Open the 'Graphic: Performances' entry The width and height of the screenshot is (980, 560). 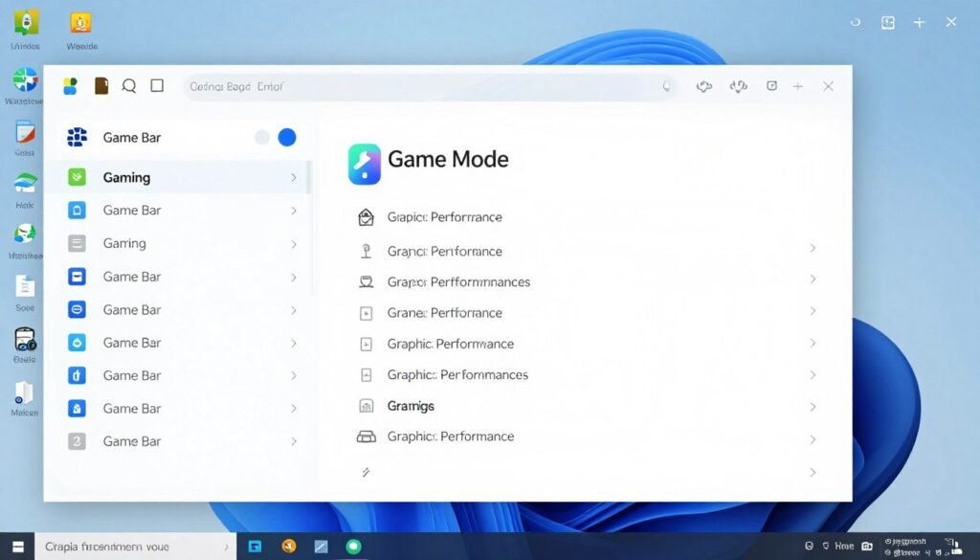coord(457,375)
